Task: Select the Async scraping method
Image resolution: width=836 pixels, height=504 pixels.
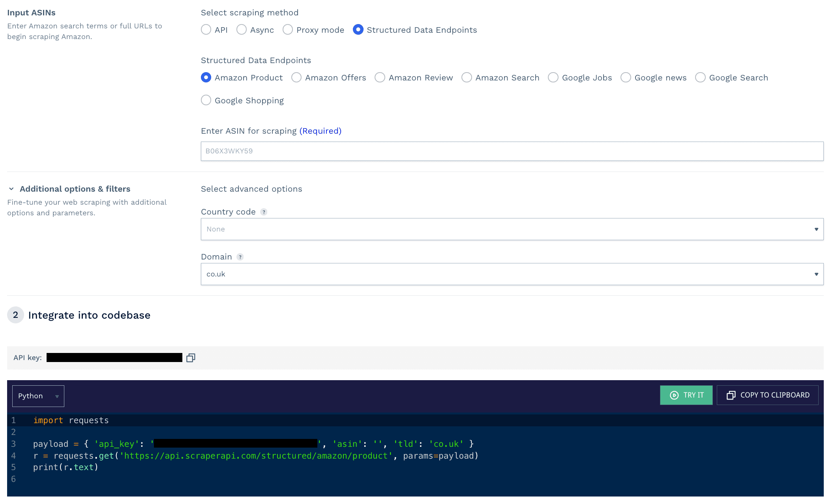Action: (x=242, y=30)
